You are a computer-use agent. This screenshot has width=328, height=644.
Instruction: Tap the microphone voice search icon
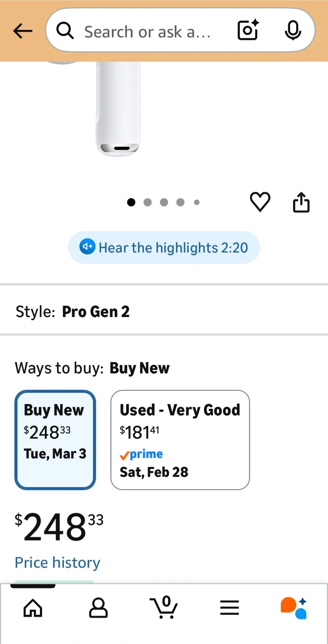pyautogui.click(x=293, y=31)
